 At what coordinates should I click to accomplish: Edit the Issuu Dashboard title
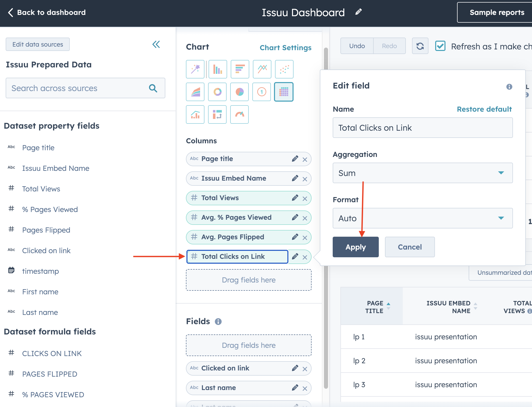(x=358, y=12)
